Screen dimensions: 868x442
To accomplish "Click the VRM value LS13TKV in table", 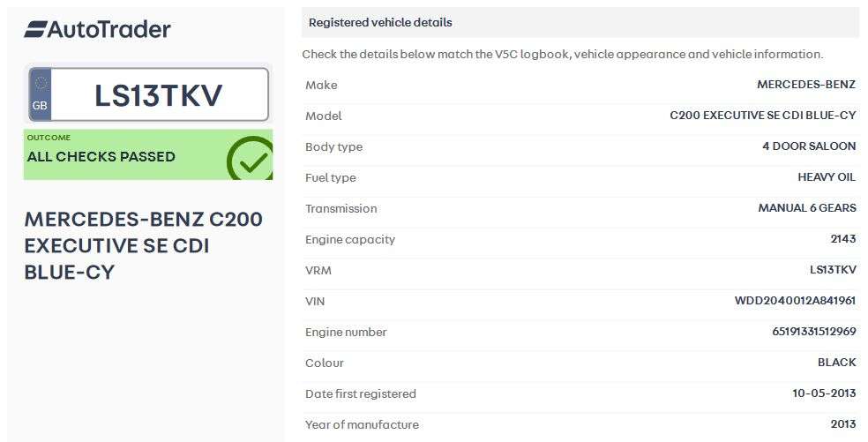I will (x=833, y=270).
